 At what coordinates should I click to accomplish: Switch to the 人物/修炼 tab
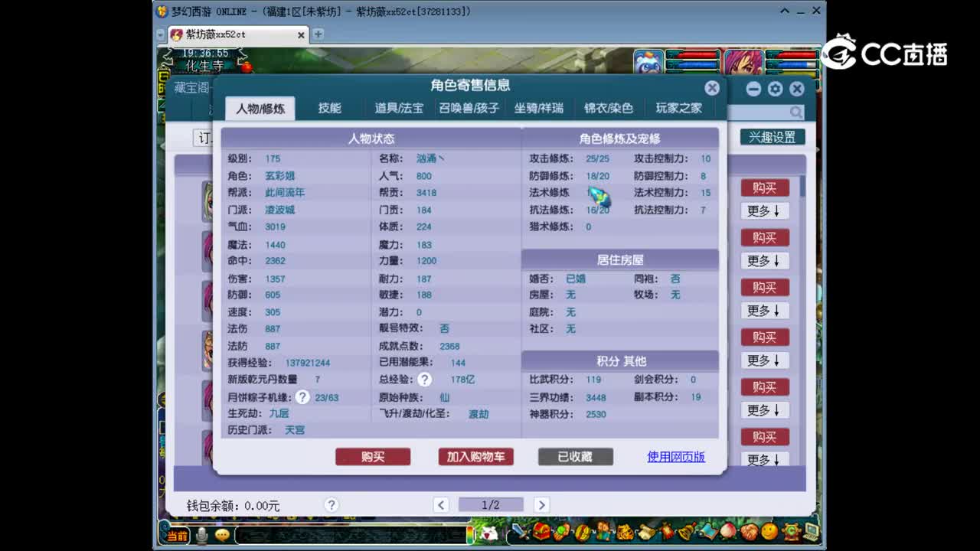(x=260, y=109)
